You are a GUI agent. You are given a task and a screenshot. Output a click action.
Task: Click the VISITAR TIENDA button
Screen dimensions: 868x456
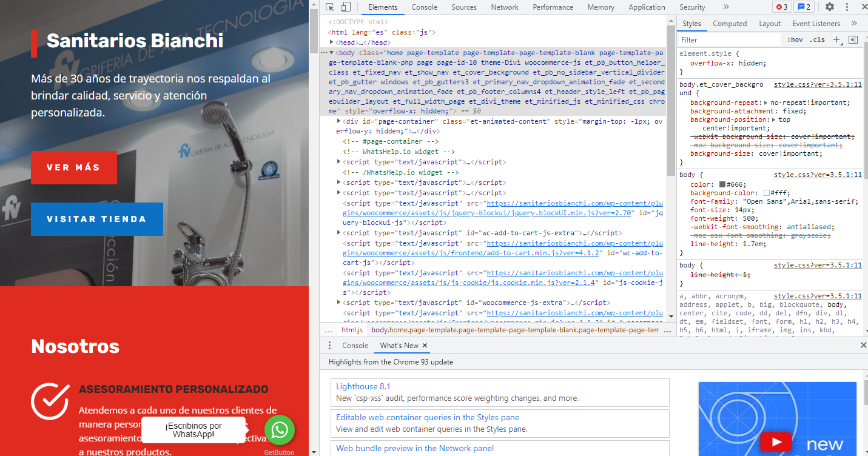pyautogui.click(x=97, y=219)
